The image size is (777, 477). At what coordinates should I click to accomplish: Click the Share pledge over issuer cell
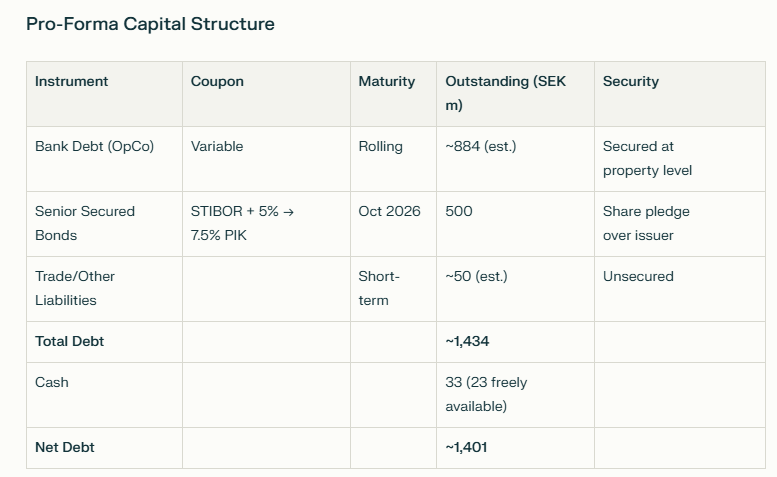[x=646, y=223]
